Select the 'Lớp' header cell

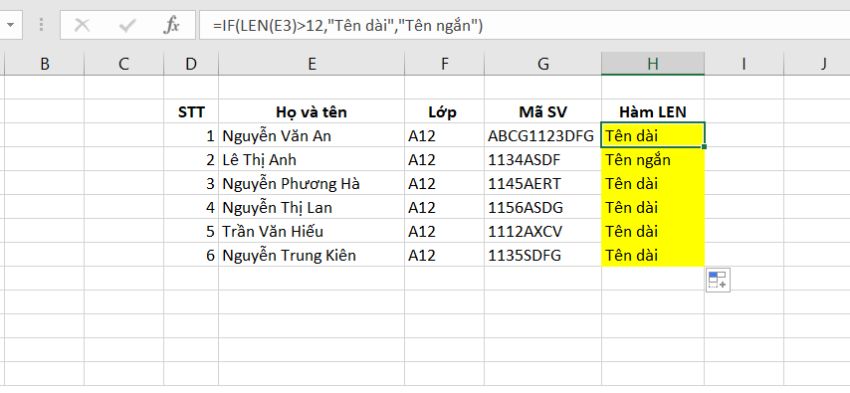click(445, 112)
